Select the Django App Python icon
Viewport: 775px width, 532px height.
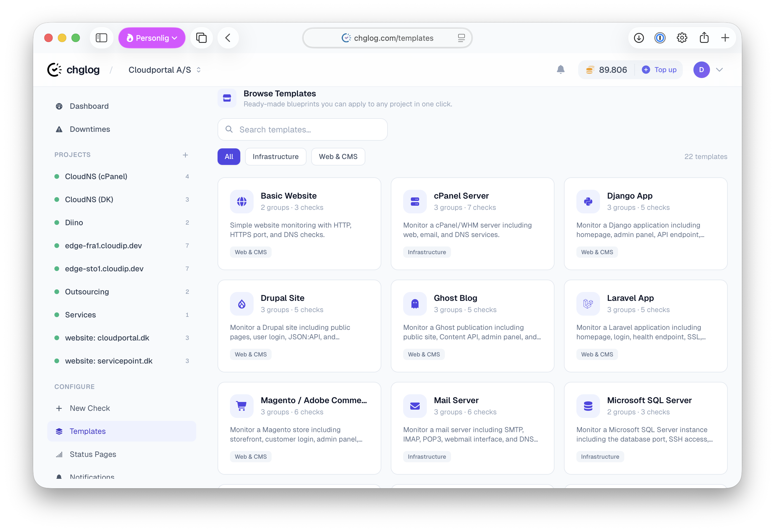click(588, 201)
